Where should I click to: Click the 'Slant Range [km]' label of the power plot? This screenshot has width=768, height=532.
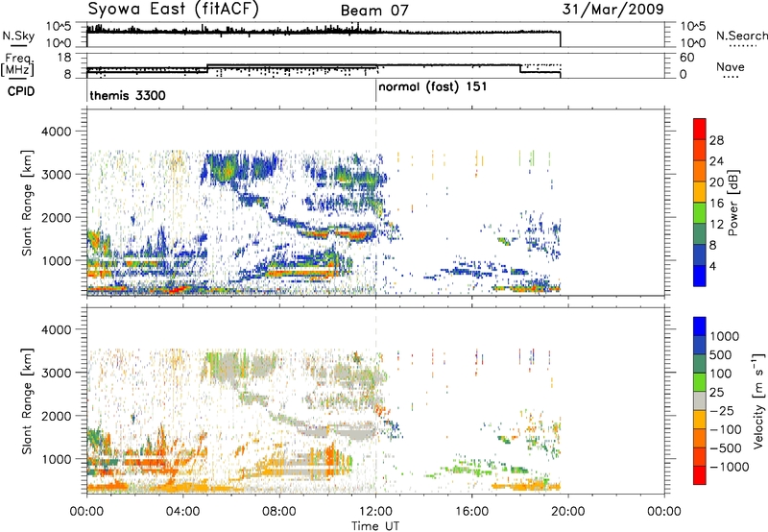coord(27,203)
